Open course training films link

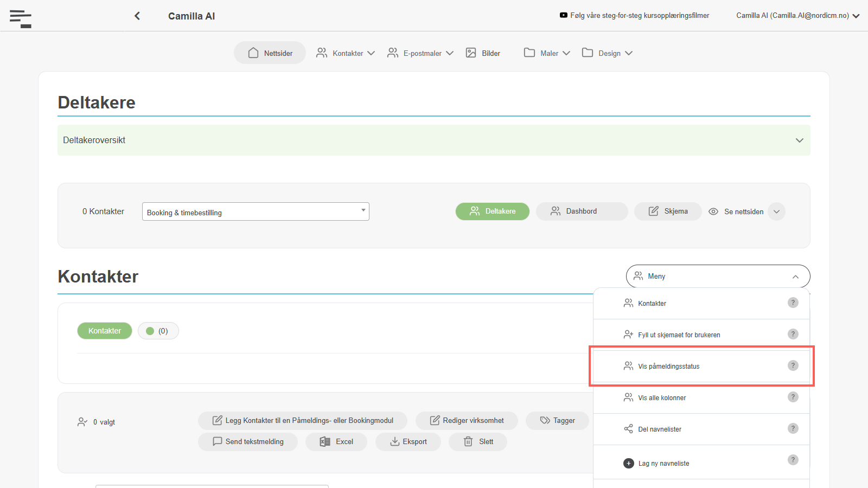pyautogui.click(x=640, y=15)
